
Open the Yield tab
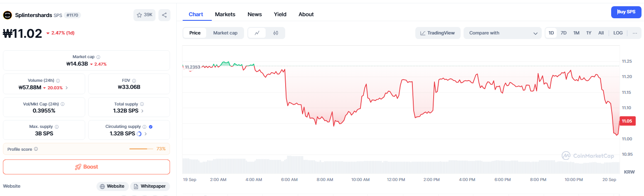coord(280,15)
